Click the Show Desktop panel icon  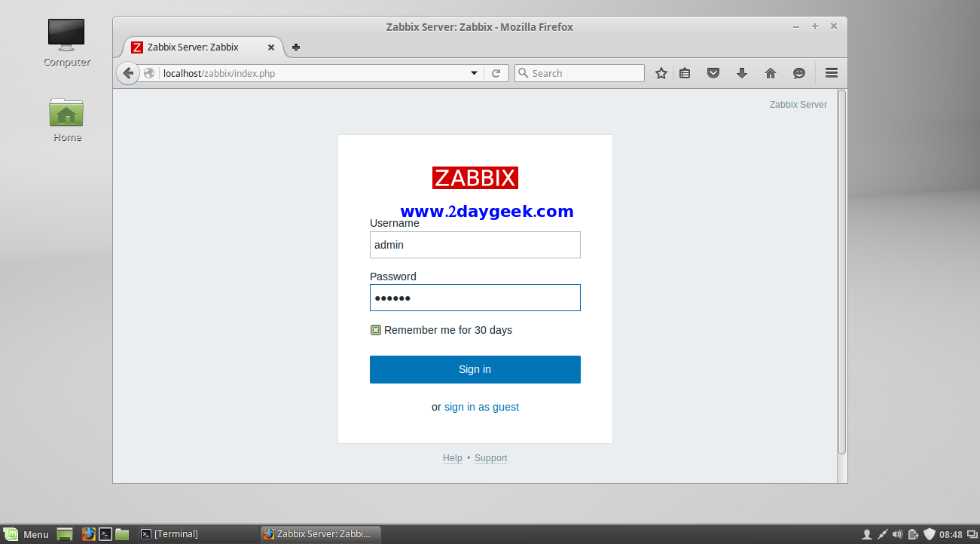coord(65,534)
